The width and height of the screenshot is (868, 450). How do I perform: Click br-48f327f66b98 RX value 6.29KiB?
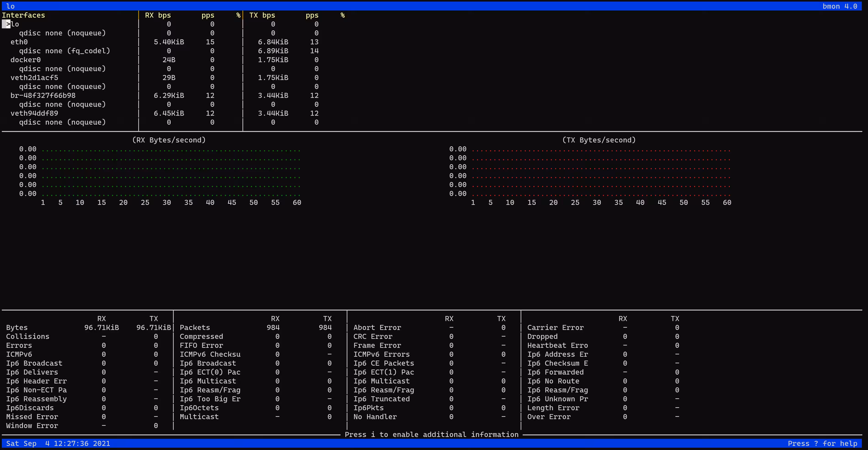click(x=169, y=96)
